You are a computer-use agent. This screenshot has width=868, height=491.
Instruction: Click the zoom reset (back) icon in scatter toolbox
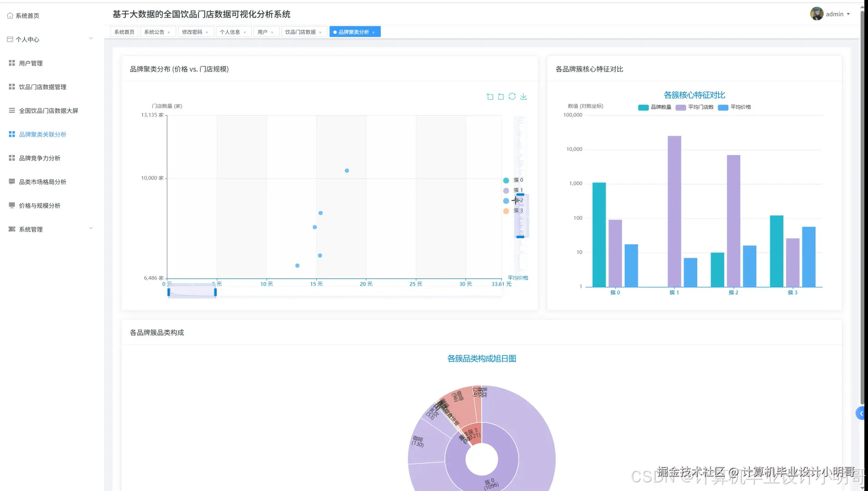point(501,96)
